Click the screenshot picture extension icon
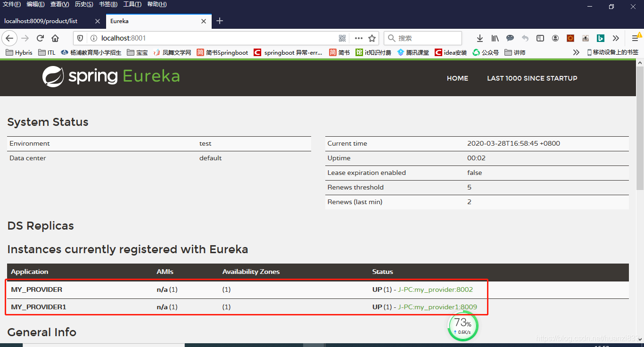The width and height of the screenshot is (644, 347). tap(586, 38)
